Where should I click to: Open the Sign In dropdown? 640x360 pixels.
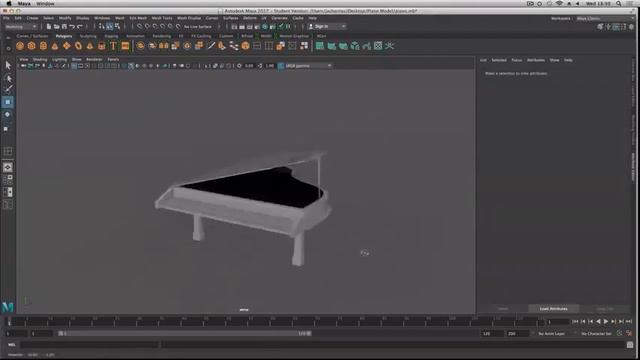pyautogui.click(x=327, y=27)
